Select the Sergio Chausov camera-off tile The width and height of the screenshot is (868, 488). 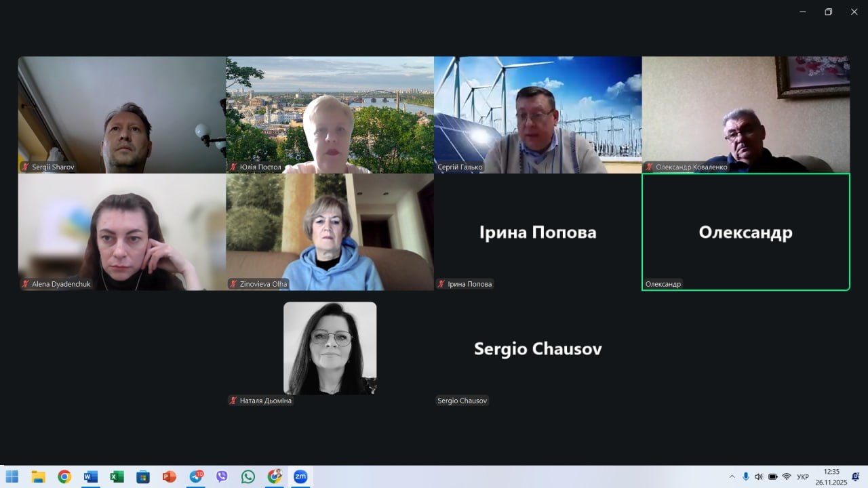coord(538,349)
